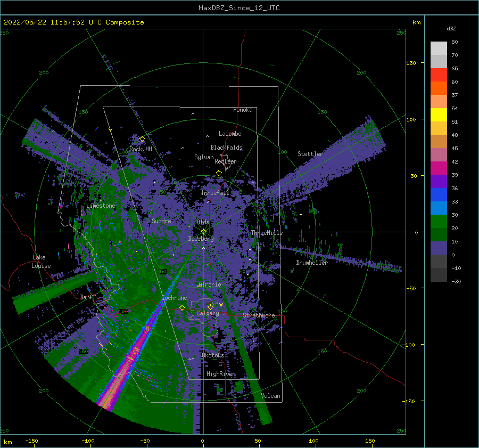The image size is (479, 448).
Task: Select the red swatch in dBZ legend
Action: click(x=439, y=75)
